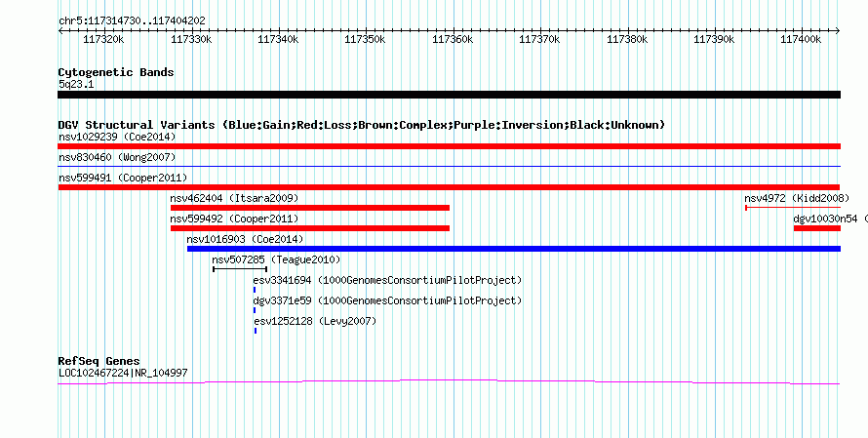Select the nsv1016903 (Coe2014) blue gain bar
868x438 pixels.
coord(514,249)
